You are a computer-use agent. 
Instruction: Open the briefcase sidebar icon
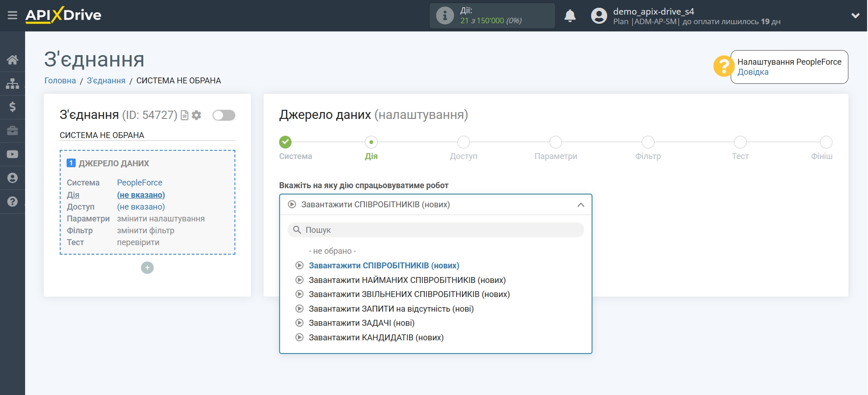[12, 131]
